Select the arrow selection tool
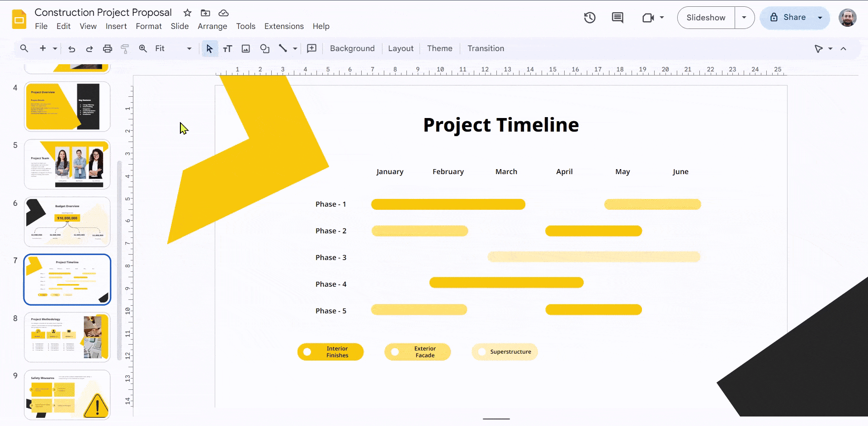 [209, 48]
